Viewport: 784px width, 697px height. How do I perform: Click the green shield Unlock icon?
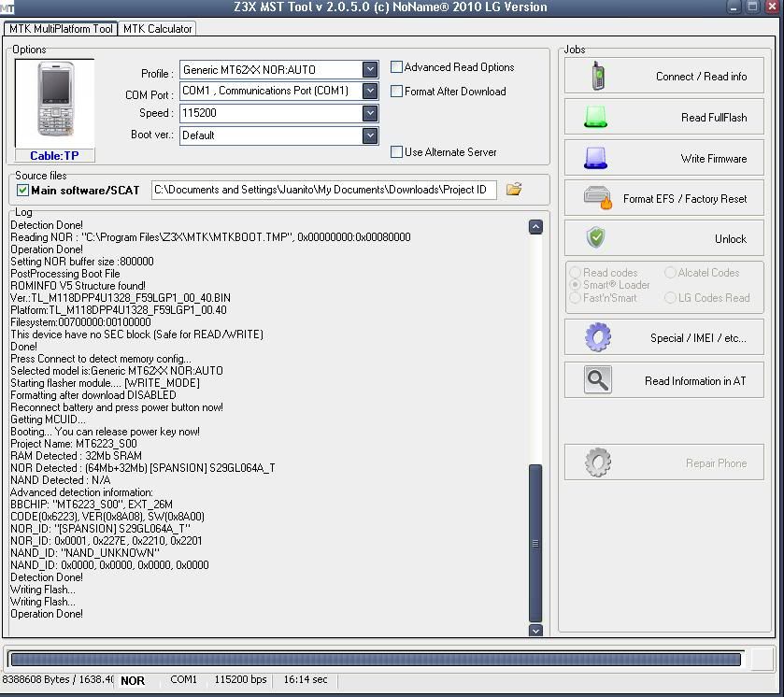[596, 238]
